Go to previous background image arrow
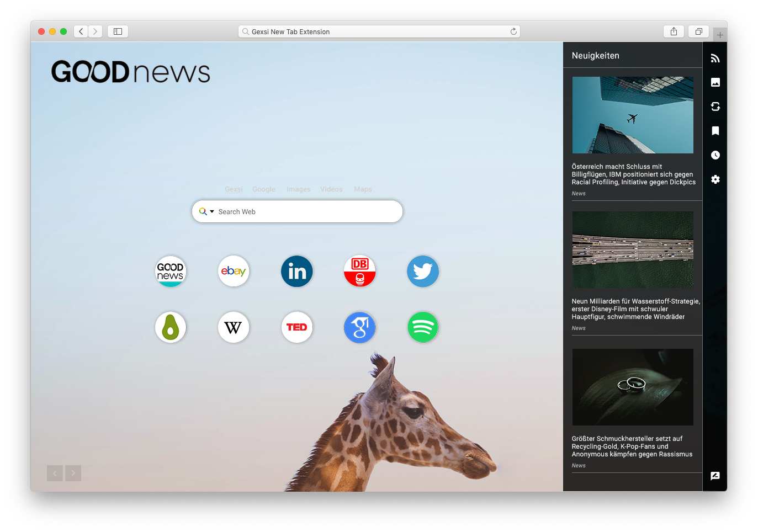Screen dimensions: 758x532 click(x=55, y=473)
